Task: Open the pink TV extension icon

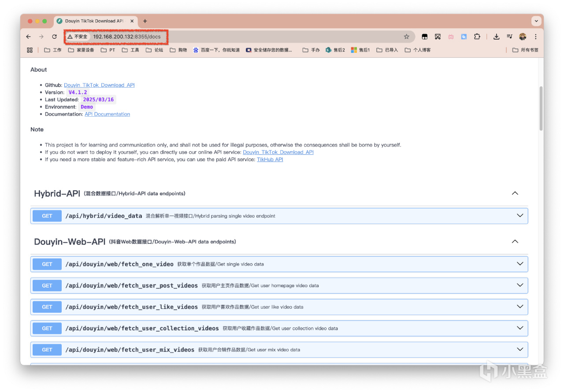Action: tap(451, 37)
